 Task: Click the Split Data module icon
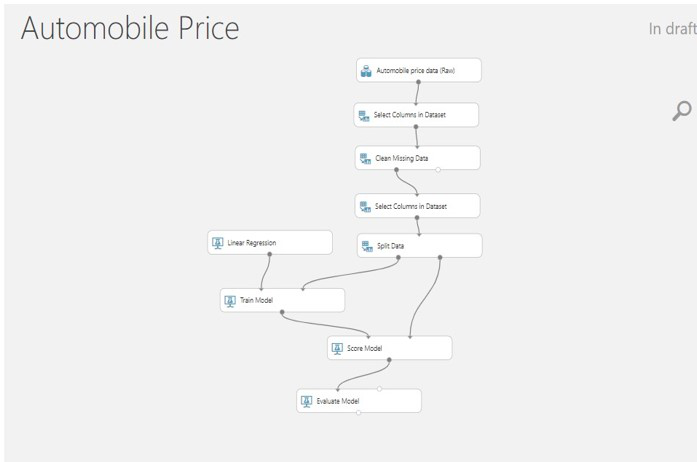point(367,246)
